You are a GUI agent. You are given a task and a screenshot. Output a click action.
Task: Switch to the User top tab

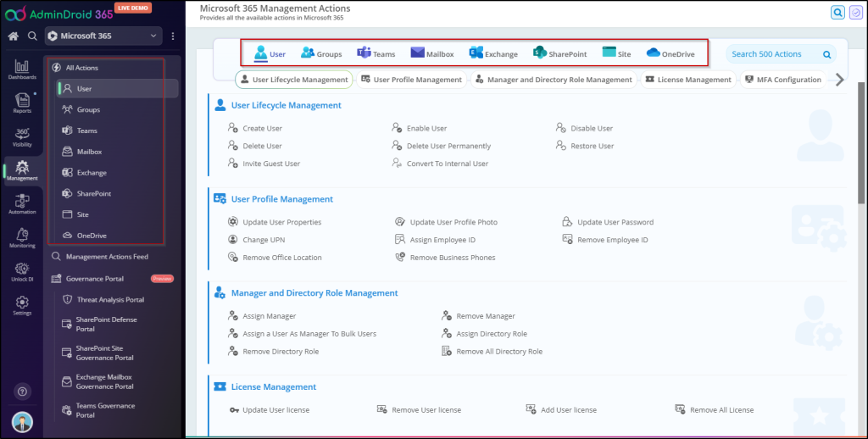click(x=270, y=53)
